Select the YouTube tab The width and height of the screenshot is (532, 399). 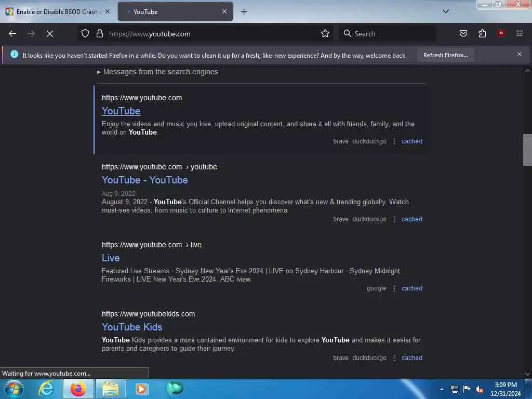(x=175, y=11)
